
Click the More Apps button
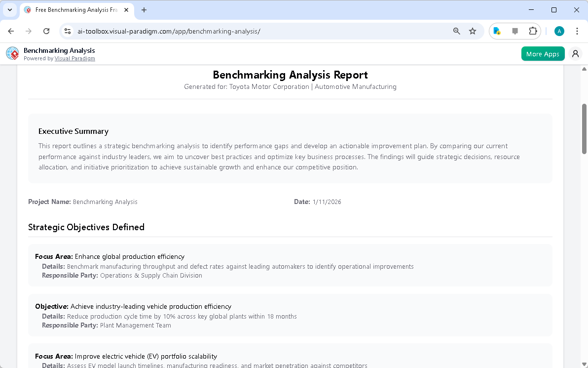tap(543, 53)
